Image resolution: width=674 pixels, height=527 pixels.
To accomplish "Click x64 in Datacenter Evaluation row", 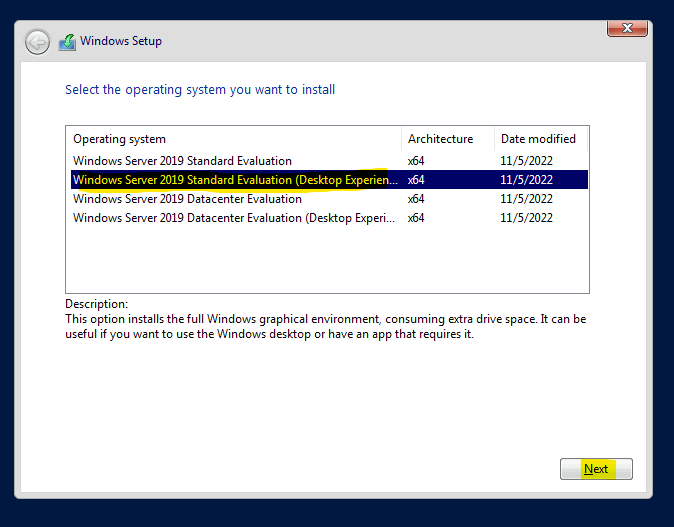I will click(416, 199).
